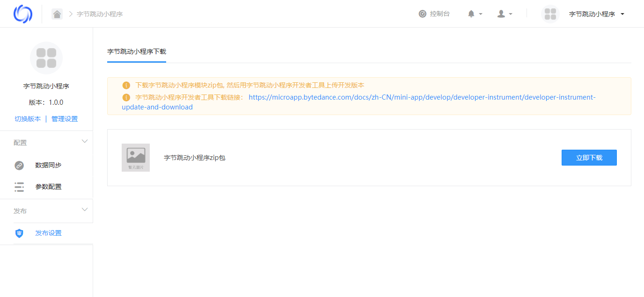This screenshot has width=644, height=297.
Task: Select the 字节跳动小程序下载 tab
Action: coord(137,51)
